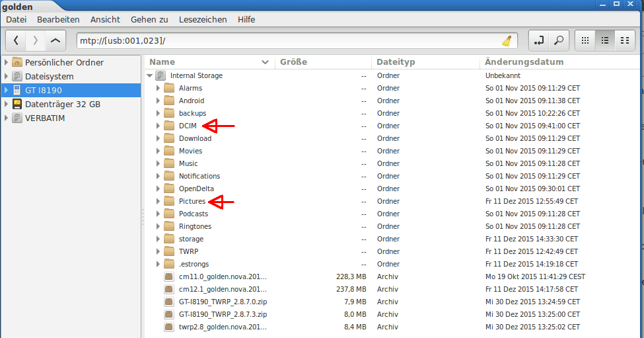This screenshot has height=338, width=644.
Task: Switch to icon grid view
Action: [585, 40]
